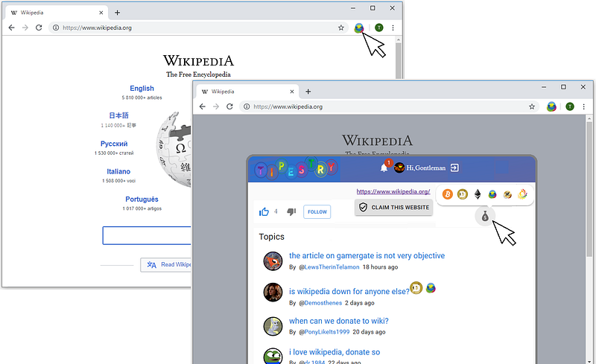Open @LewsTherinTelamon profile link

(329, 267)
